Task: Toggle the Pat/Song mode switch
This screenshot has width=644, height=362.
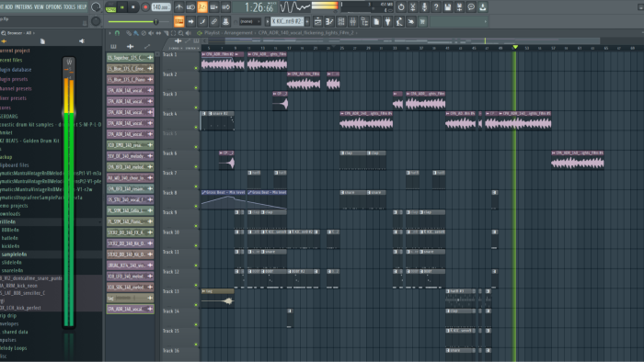Action: 110,7
